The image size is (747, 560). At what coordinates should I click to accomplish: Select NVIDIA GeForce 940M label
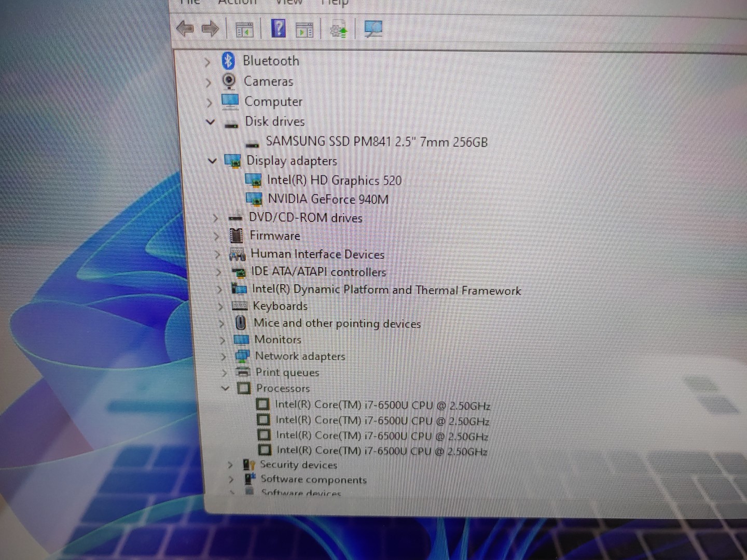pyautogui.click(x=328, y=199)
